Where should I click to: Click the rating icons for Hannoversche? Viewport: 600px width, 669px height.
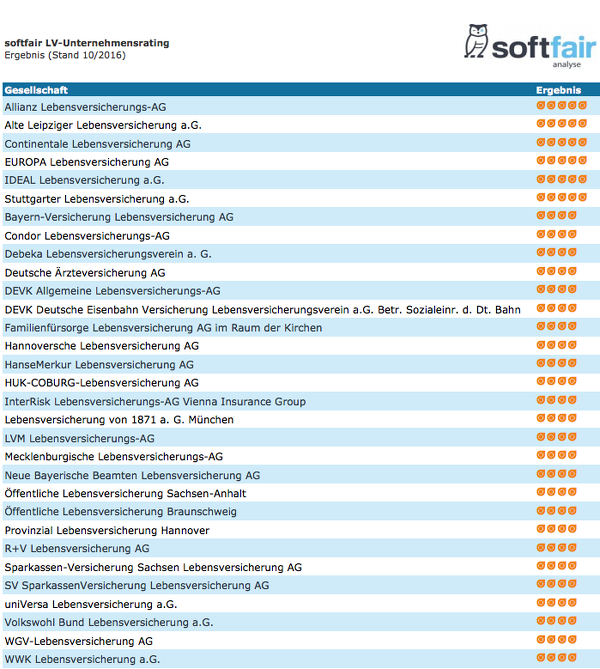coord(556,345)
